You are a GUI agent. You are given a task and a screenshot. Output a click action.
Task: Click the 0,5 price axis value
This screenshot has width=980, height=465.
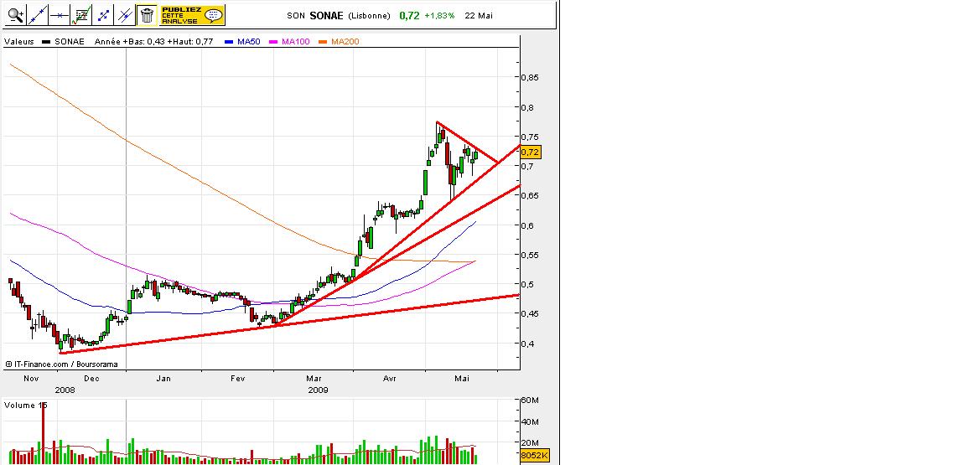(528, 284)
